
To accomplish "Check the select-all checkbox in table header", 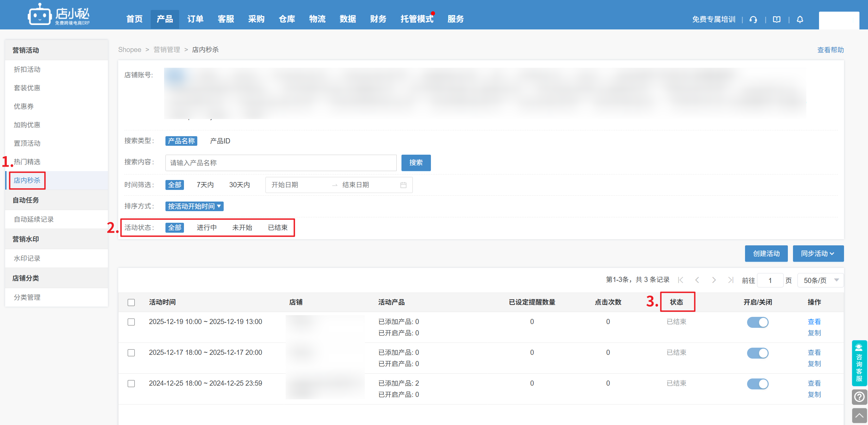I will [131, 302].
